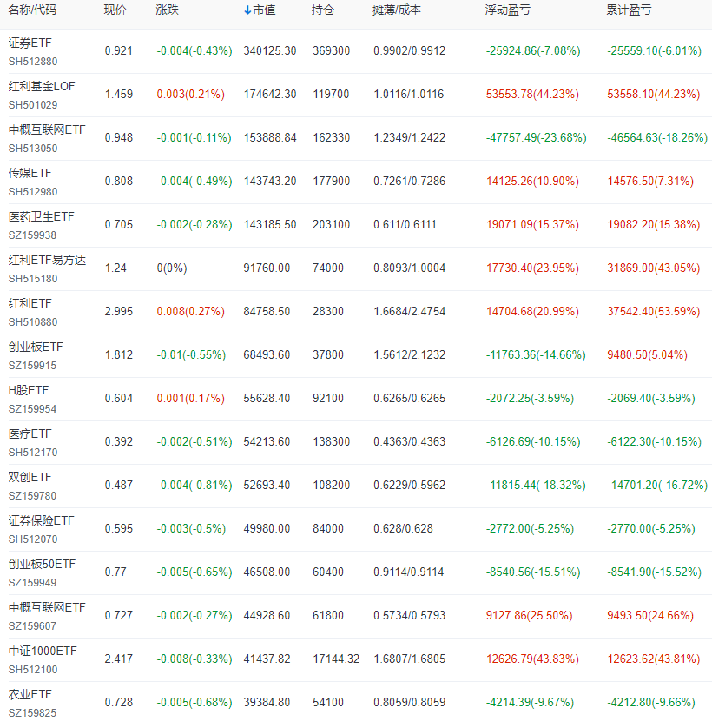
Task: Open 传媒ETF fund name
Action: pyautogui.click(x=30, y=173)
